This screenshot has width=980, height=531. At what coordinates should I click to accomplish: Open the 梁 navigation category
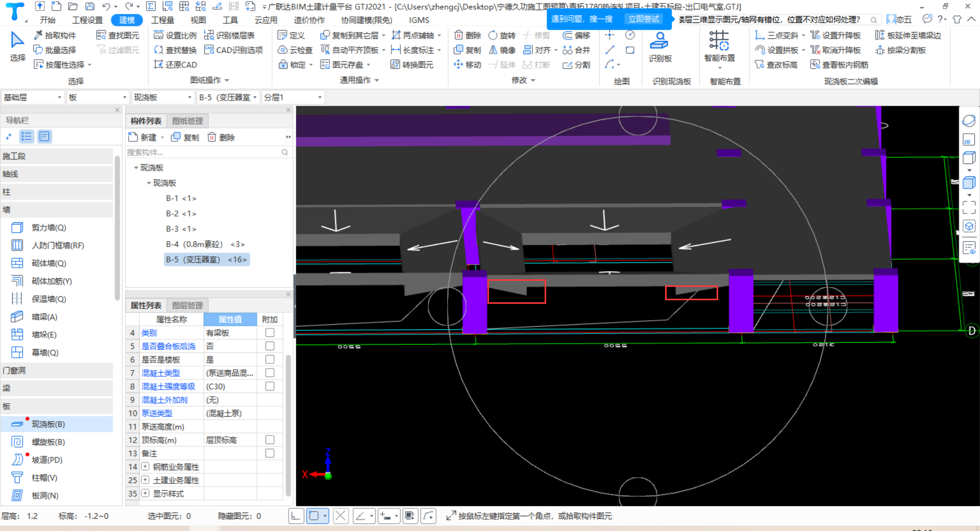(x=57, y=389)
